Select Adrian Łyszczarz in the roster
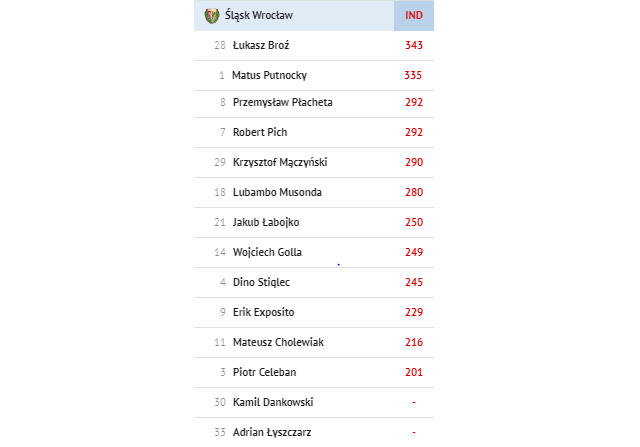This screenshot has width=640, height=447. 272,432
